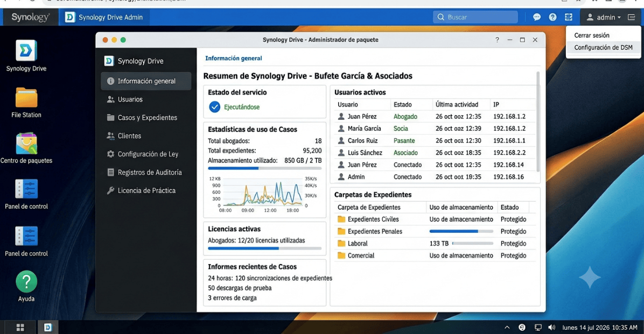Viewport: 644px width, 334px height.
Task: Click the 192.168.1.1 IP cell
Action: point(509,141)
